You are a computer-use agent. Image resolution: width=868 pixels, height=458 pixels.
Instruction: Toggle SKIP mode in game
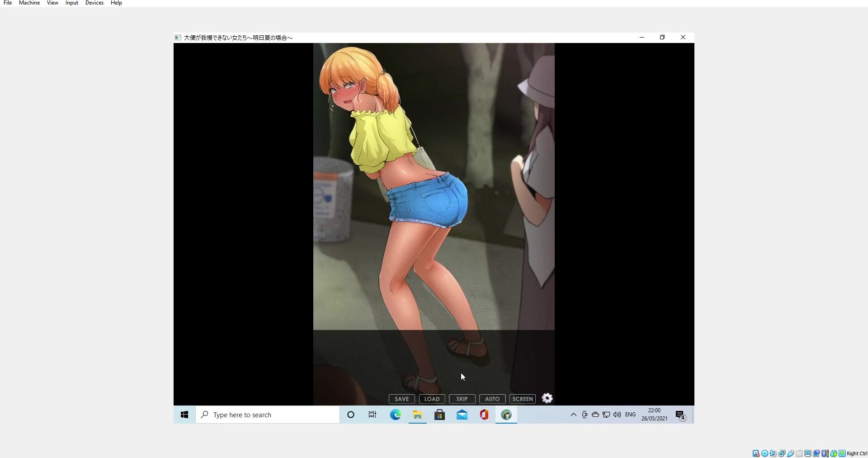[x=462, y=399]
